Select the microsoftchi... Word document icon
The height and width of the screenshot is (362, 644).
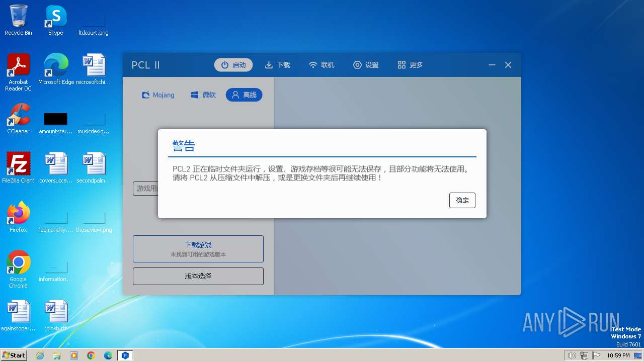click(94, 69)
